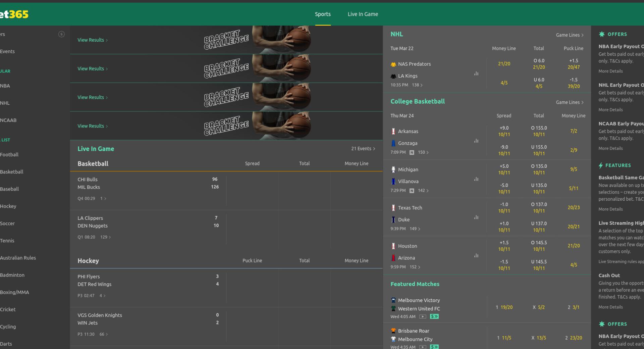The image size is (644, 349).
Task: Select NBA in the sidebar
Action: tap(5, 86)
